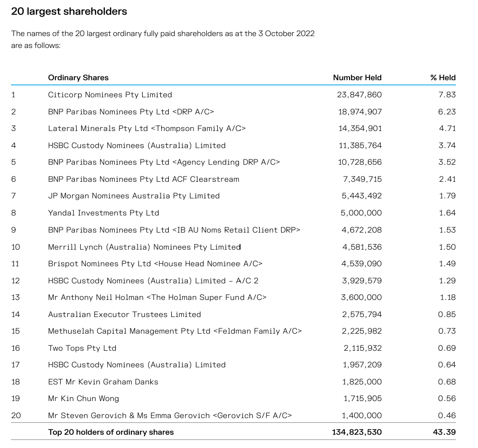Screen dimensions: 478x448
Task: Click 'Two Tops Pty Ltd'
Action: tap(83, 348)
